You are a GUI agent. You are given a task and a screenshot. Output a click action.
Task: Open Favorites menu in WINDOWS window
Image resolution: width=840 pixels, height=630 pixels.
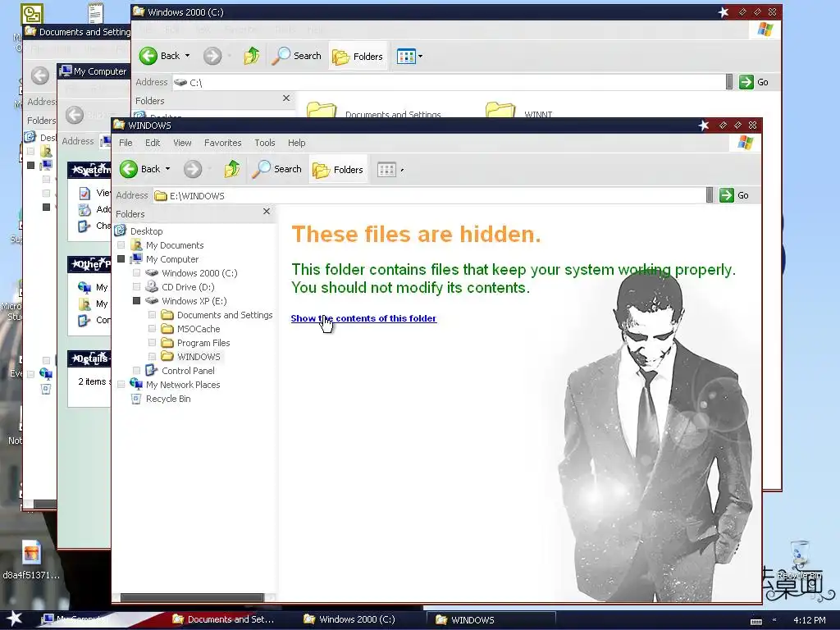point(223,143)
